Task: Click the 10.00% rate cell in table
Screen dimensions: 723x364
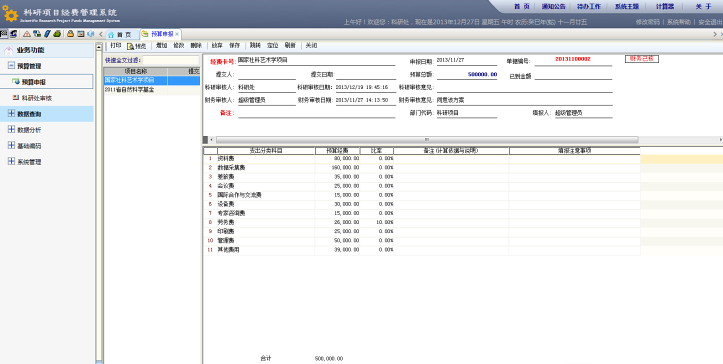Action: 377,222
